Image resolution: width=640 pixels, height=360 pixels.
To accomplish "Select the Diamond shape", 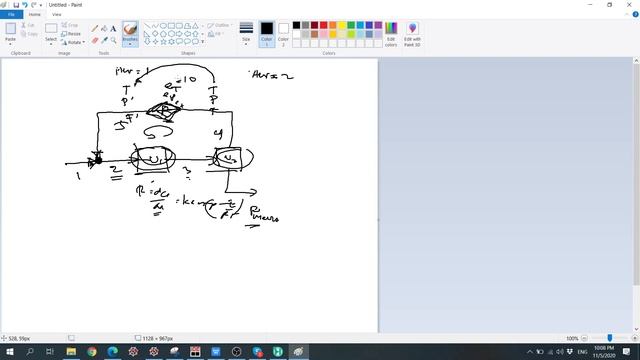I will 155,33.
